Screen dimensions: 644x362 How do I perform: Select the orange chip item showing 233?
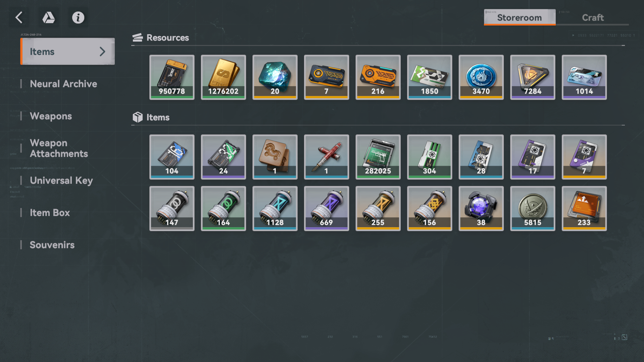pos(584,208)
